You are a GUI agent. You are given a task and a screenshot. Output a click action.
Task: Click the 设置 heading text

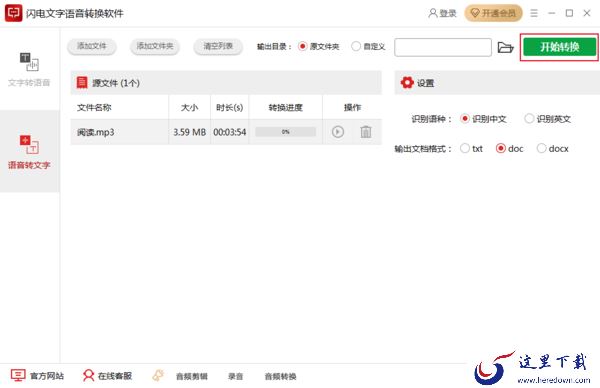[426, 83]
